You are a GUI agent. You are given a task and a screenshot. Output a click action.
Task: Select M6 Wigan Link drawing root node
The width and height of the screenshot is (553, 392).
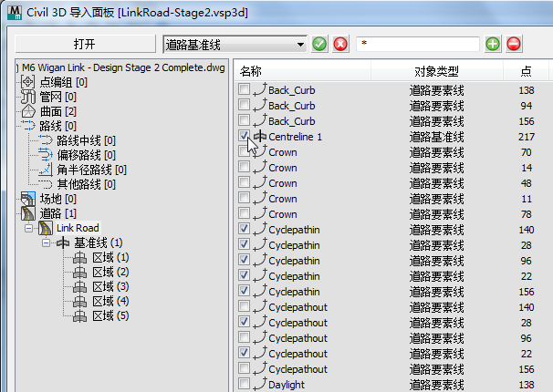(x=123, y=67)
